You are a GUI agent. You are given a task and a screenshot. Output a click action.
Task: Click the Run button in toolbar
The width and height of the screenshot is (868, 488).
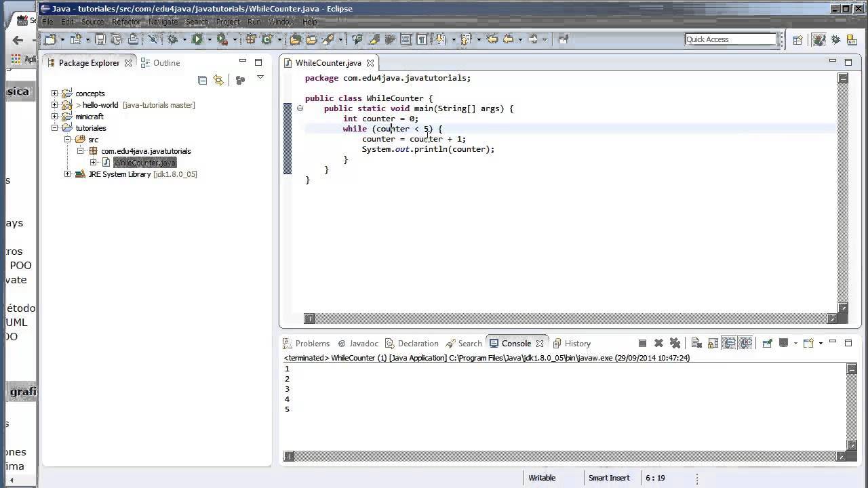pyautogui.click(x=197, y=39)
